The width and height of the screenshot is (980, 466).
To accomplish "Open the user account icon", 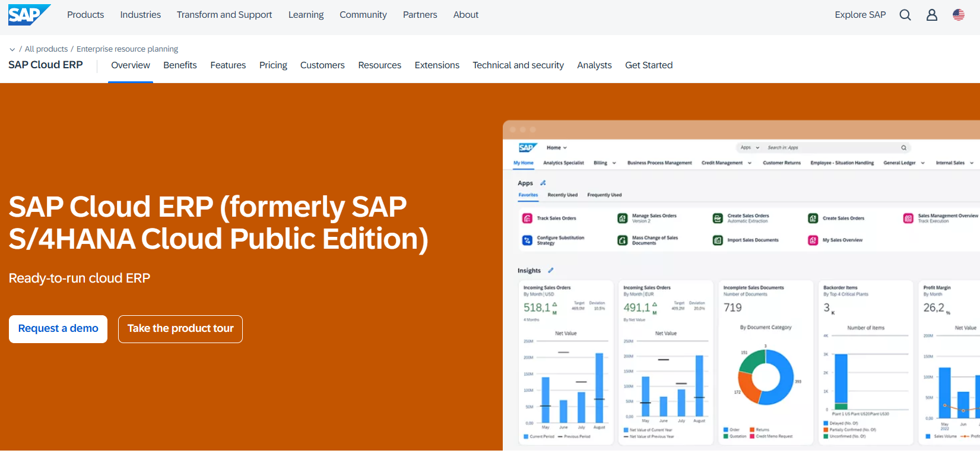I will click(932, 15).
